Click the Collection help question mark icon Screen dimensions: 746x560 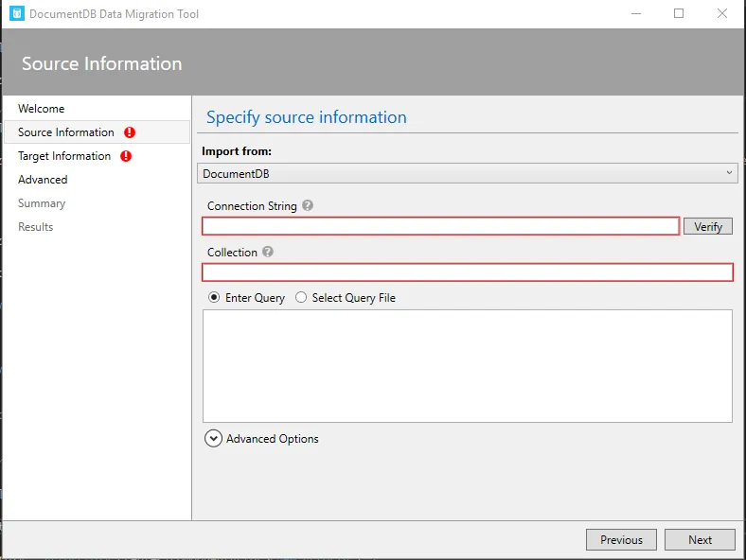coord(268,253)
